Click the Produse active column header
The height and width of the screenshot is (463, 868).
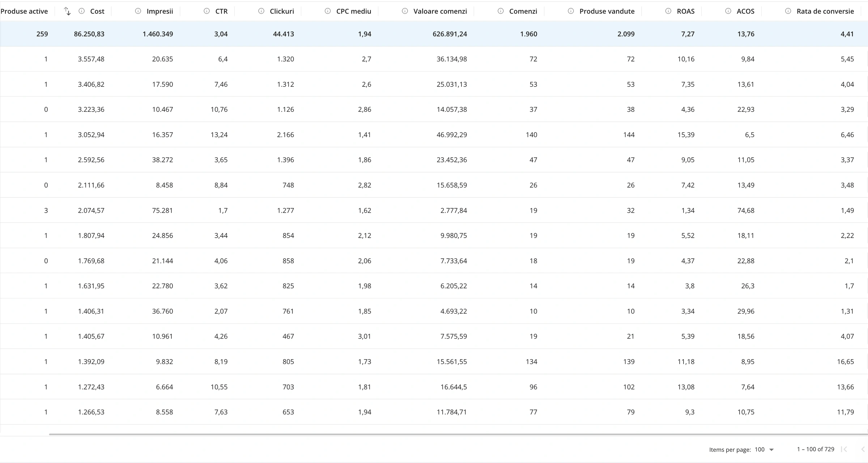(24, 11)
